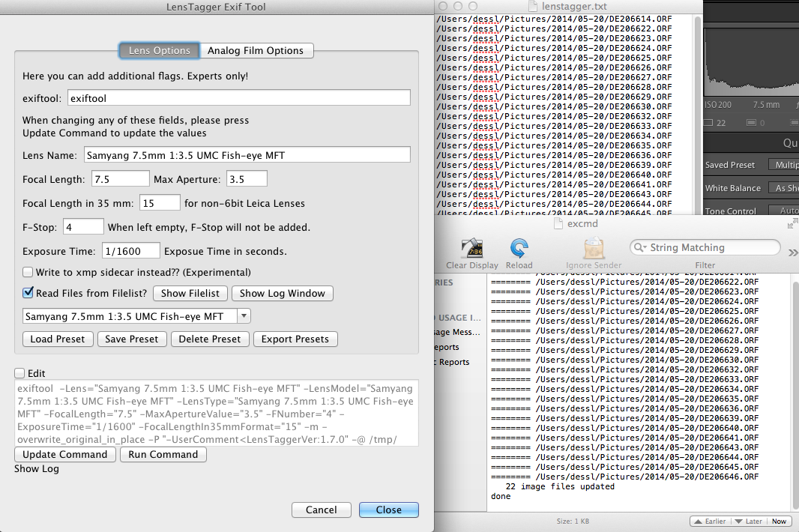Select the Samyang 7.5mm preset combo box text
This screenshot has height=532, width=799.
point(130,316)
